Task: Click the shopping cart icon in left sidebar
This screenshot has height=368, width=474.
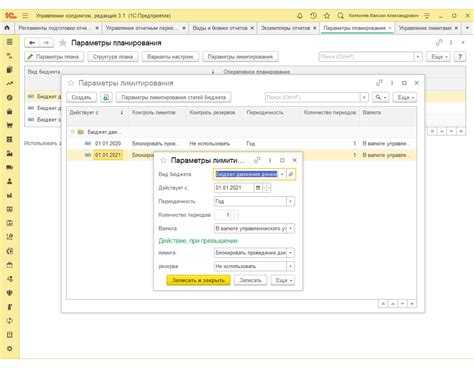Action: coord(10,125)
